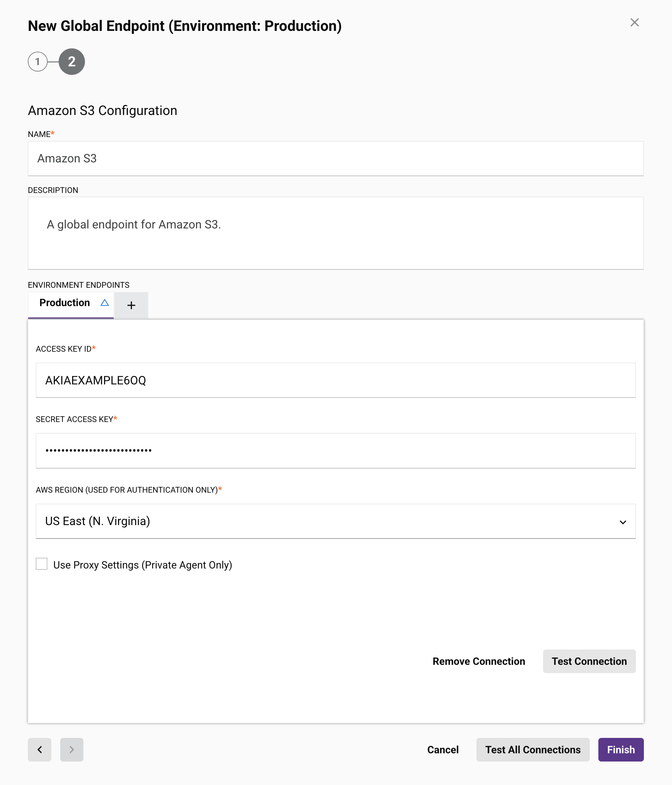Click the forward arrow navigation button
Image resolution: width=672 pixels, height=785 pixels.
(72, 750)
